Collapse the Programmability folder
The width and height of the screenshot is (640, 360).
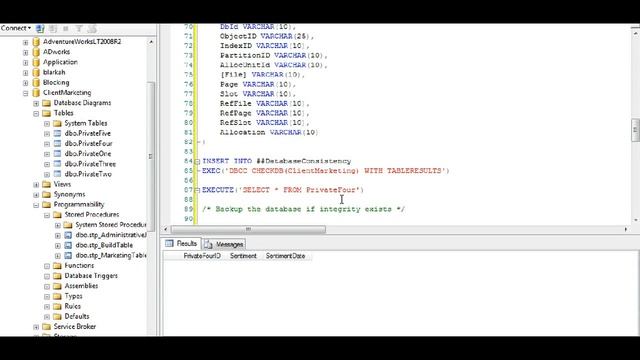pos(36,205)
